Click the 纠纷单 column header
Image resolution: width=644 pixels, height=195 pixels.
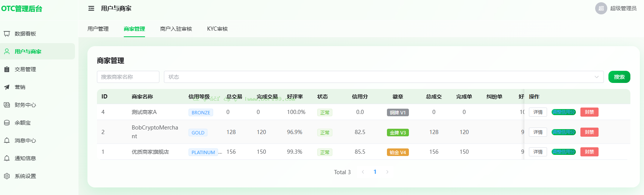coord(494,97)
